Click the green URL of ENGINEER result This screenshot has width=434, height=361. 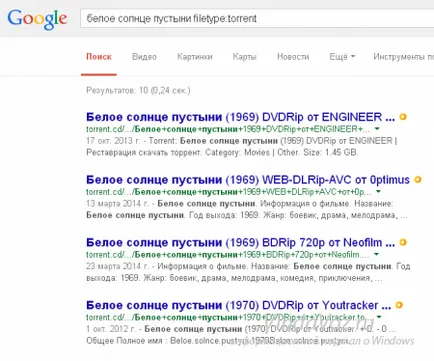[228, 129]
